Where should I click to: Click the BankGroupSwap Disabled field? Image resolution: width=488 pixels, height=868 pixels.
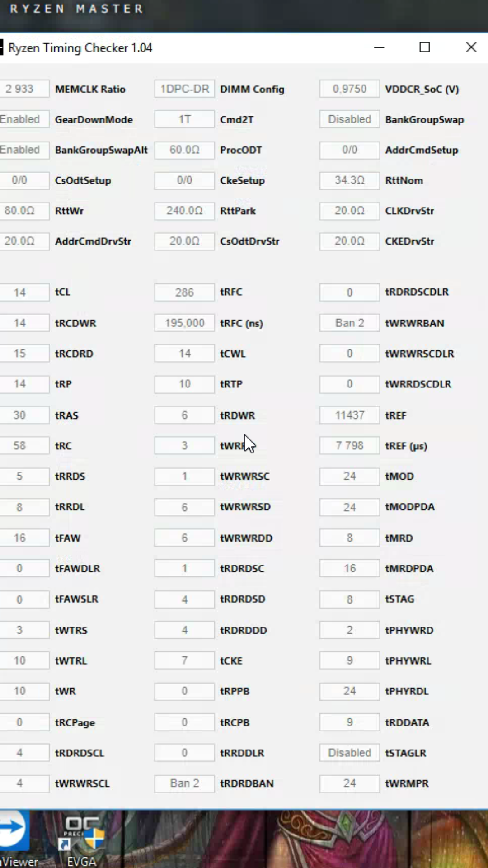[x=349, y=119]
